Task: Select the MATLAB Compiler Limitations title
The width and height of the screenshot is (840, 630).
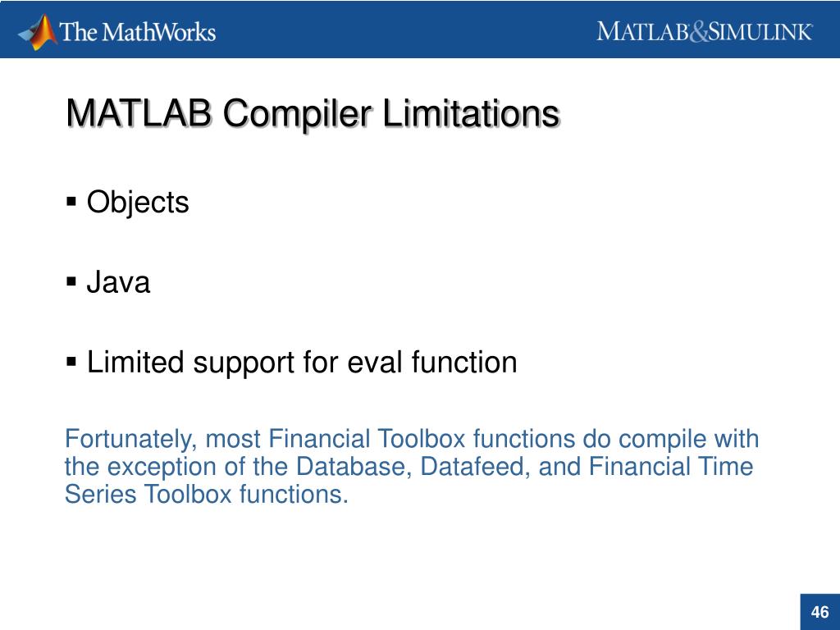Action: pyautogui.click(x=313, y=114)
